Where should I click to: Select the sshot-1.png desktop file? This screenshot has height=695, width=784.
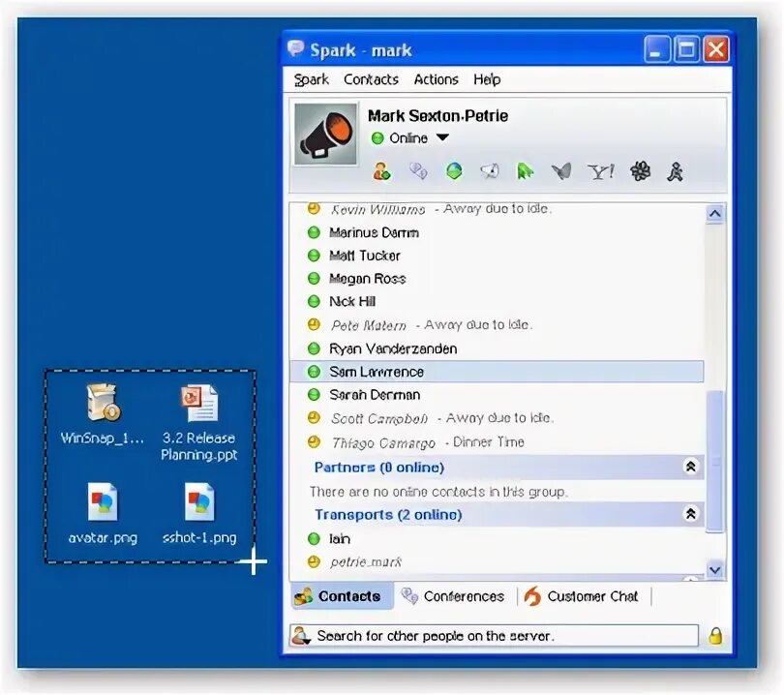[x=199, y=513]
